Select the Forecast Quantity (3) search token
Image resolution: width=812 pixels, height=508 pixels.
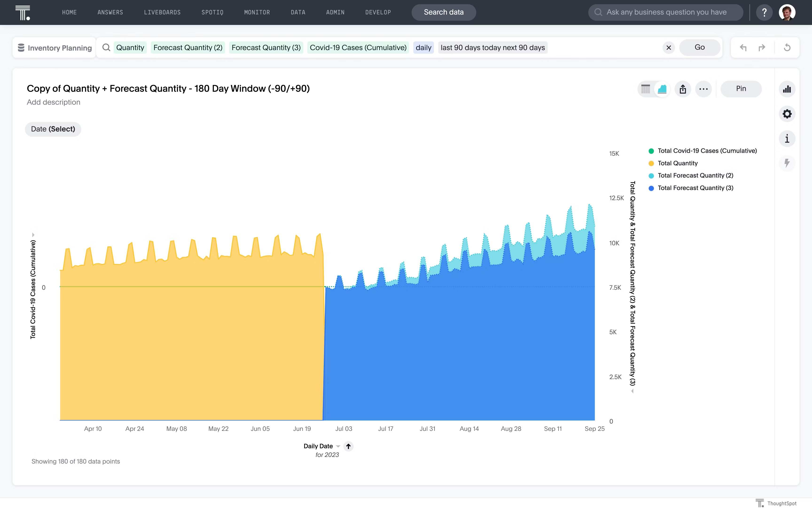[266, 48]
